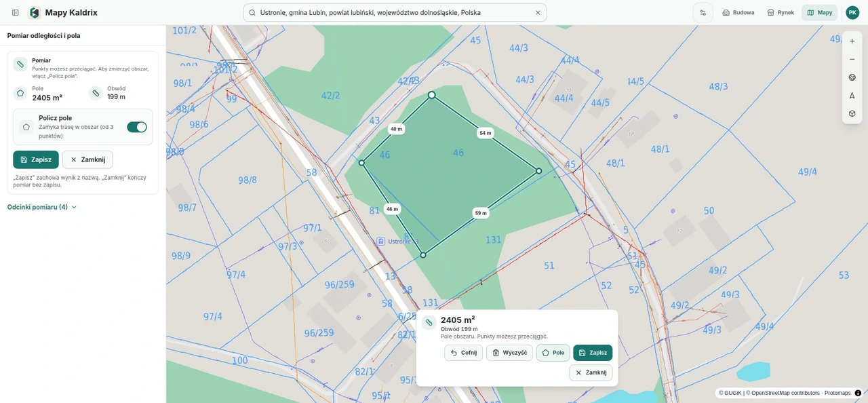Click the globe layer icon
Image resolution: width=868 pixels, height=403 pixels.
click(x=852, y=77)
